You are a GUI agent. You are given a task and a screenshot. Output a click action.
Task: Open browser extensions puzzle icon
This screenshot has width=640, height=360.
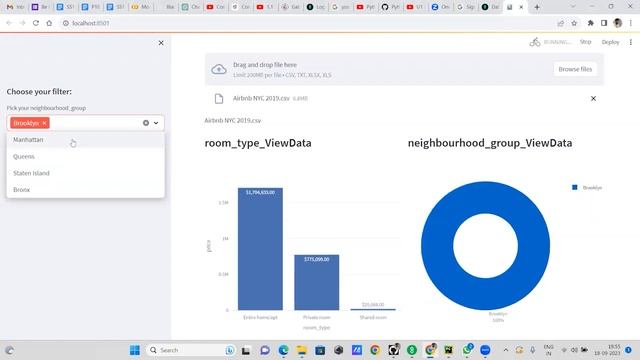590,23
